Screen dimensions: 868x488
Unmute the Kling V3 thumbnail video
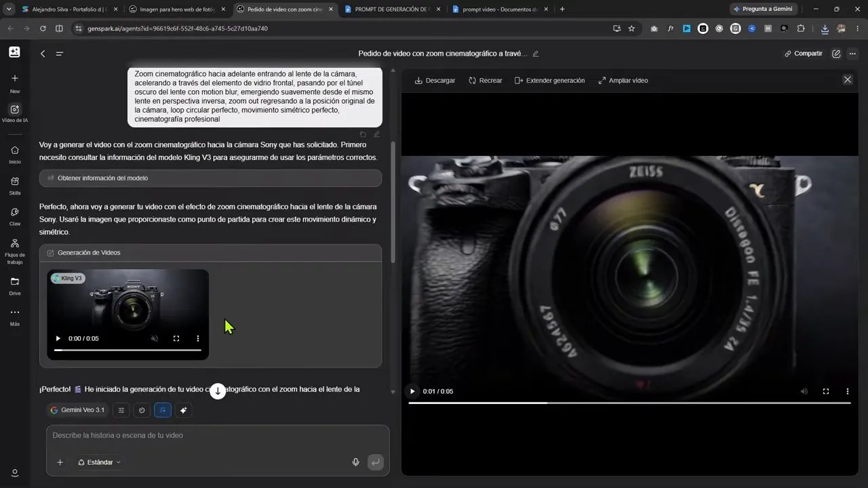155,338
